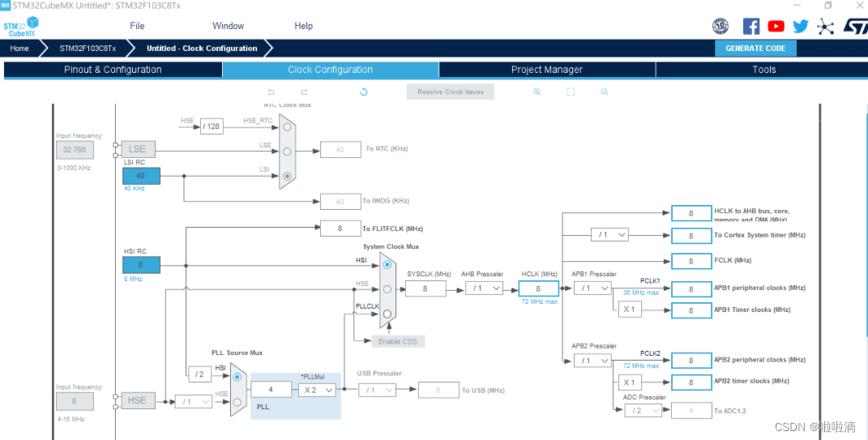The height and width of the screenshot is (440, 868).
Task: Click the ST logo icon
Action: [x=855, y=26]
